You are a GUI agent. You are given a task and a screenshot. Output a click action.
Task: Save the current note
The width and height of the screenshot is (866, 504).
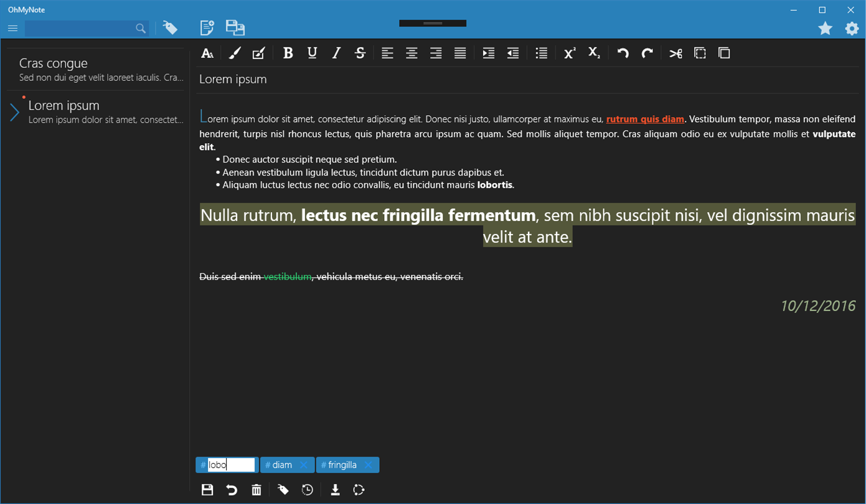207,490
